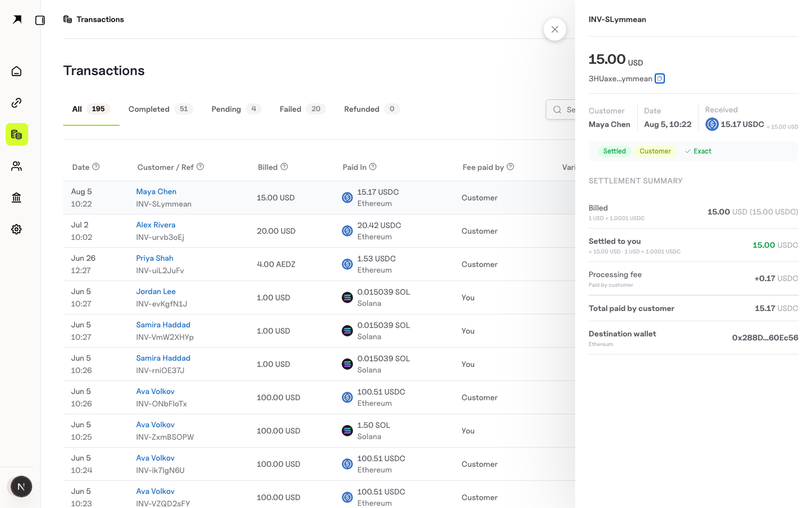Select INV-urvb3oEj reference text

point(160,237)
